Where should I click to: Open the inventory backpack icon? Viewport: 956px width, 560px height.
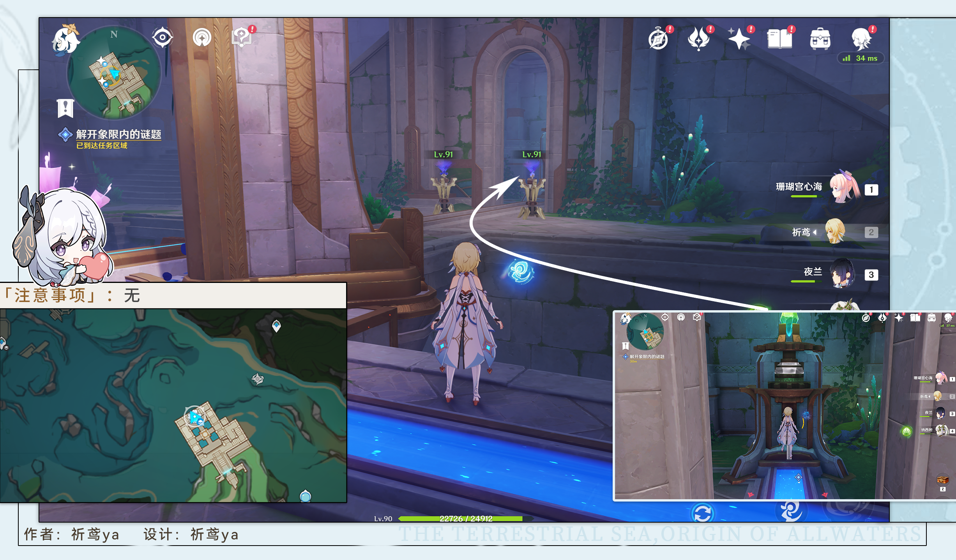[x=820, y=39]
